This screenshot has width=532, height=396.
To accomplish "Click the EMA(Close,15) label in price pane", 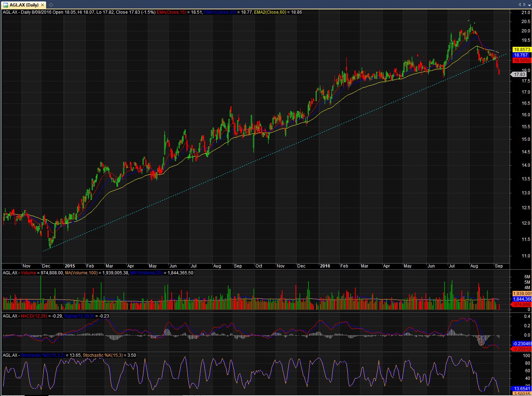I will click(x=171, y=12).
